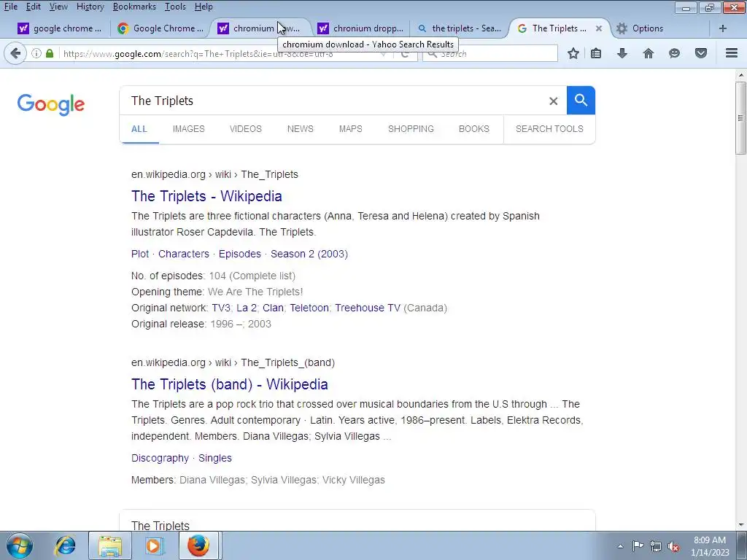Open the Treehouse TV link
The width and height of the screenshot is (747, 560).
pos(368,308)
